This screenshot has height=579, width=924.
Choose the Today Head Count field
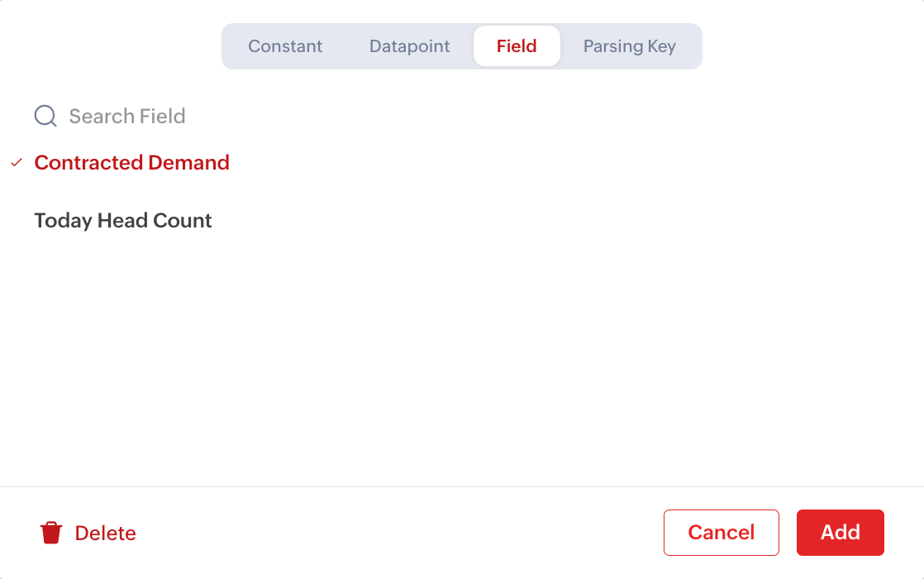(x=123, y=221)
